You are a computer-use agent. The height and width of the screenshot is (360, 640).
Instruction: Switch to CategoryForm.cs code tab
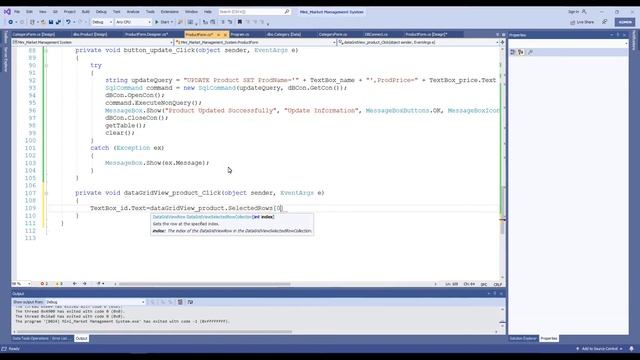333,34
